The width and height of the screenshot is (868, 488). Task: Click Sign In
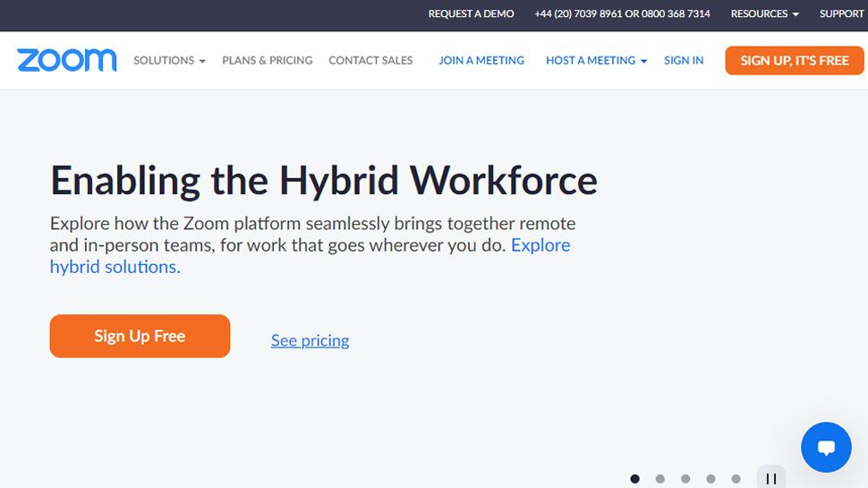click(684, 60)
